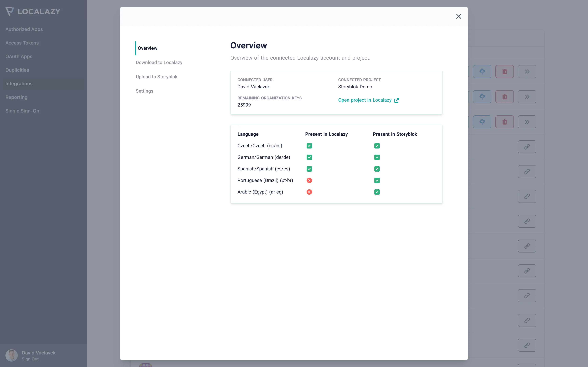The width and height of the screenshot is (588, 367).
Task: Click the Sign Out link for David Václavek
Action: click(x=30, y=359)
